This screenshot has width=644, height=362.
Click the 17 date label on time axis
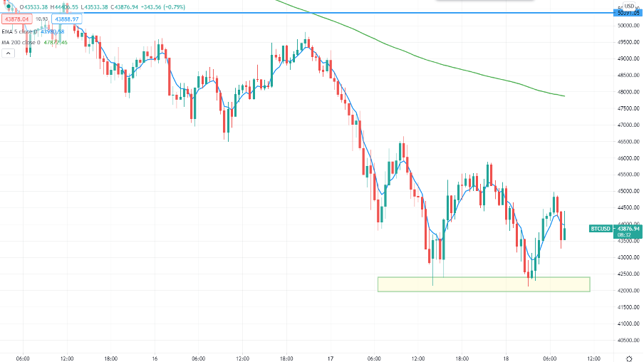[331, 358]
